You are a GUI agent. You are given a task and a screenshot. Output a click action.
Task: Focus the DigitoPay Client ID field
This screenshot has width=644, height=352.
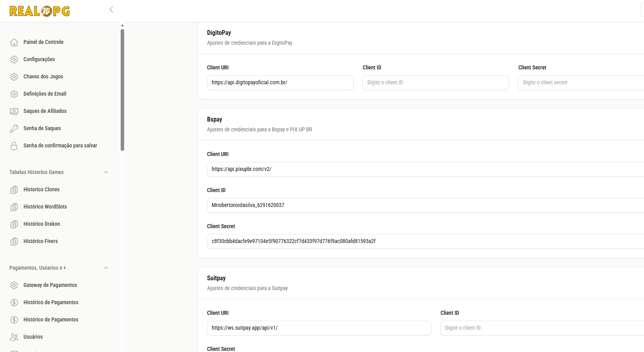tap(436, 83)
